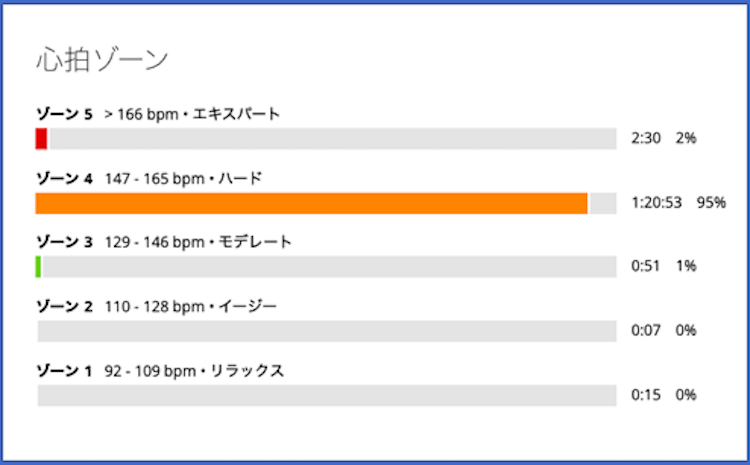Screen dimensions: 750x465
Task: Click the 147 - 165 bpm・ハード text
Action: (x=183, y=179)
